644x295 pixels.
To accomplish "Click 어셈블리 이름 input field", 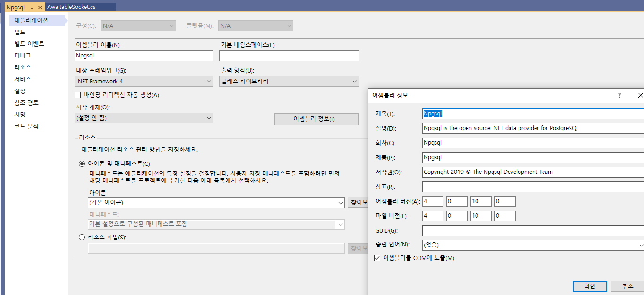I will 144,56.
